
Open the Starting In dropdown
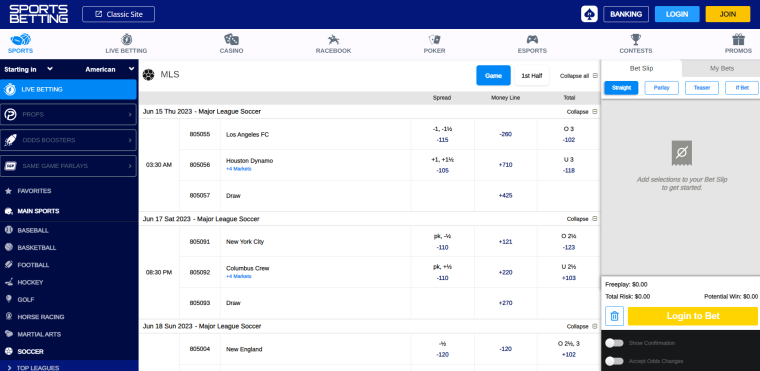pos(28,69)
